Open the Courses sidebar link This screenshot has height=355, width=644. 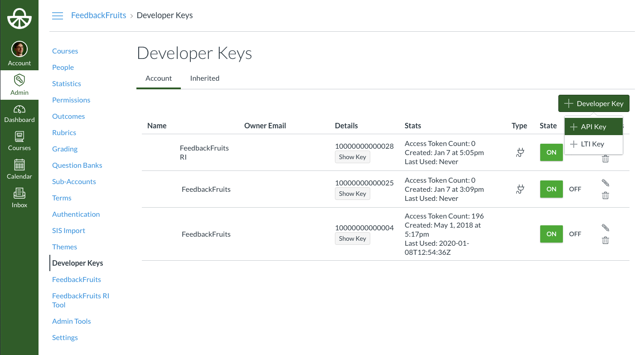65,51
